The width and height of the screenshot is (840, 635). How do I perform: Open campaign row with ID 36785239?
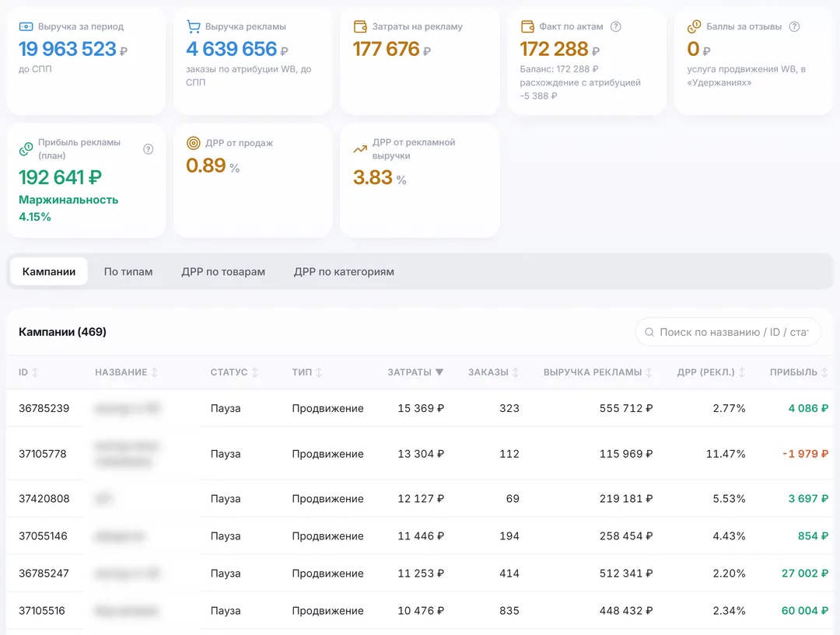420,408
